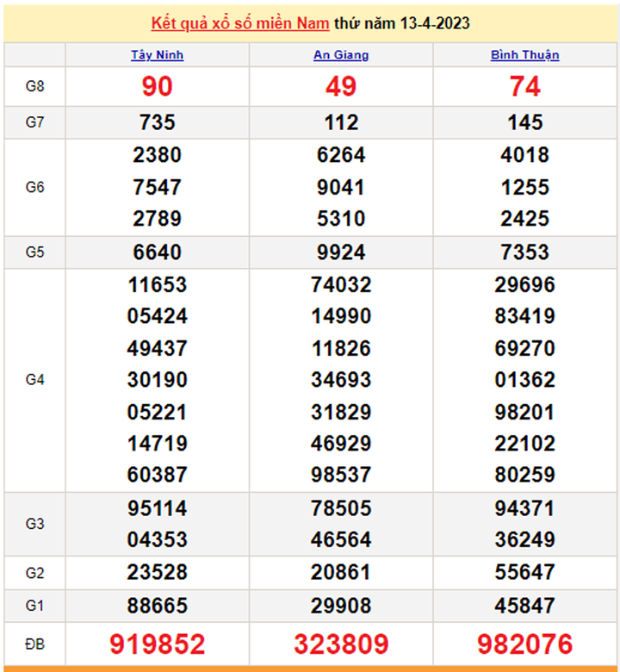Open the An Giang province link
Screen dimensions: 620x672
[x=341, y=55]
